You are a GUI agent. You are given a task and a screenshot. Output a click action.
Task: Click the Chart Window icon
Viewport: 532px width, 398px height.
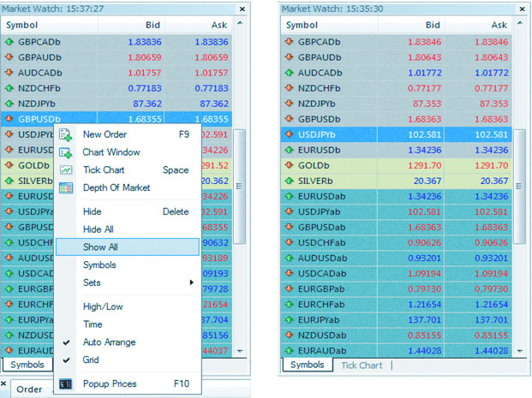point(66,152)
